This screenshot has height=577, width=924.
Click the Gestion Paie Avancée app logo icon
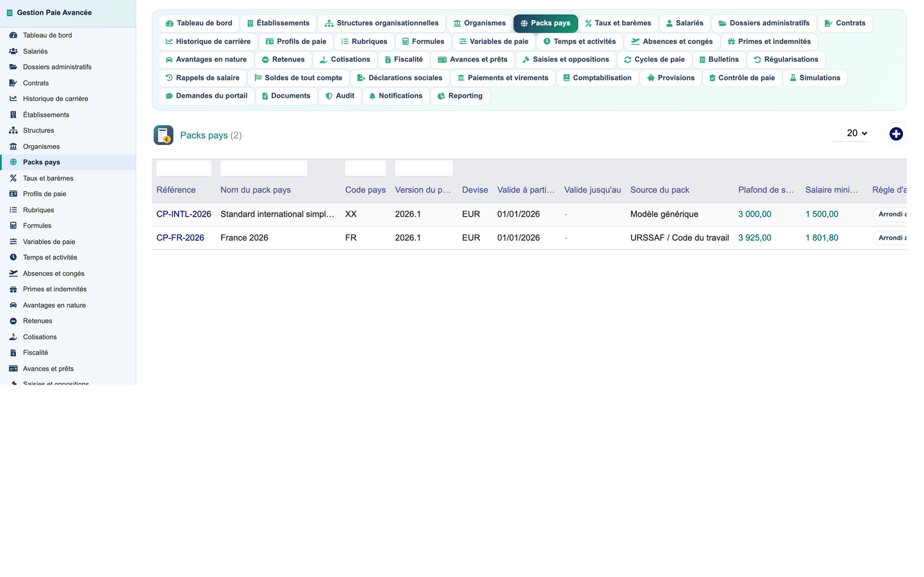coord(10,13)
